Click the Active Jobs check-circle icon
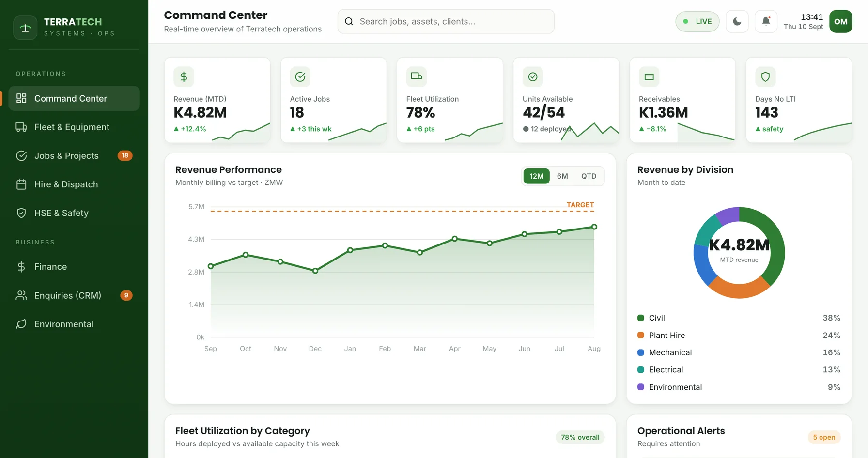868x458 pixels. point(300,76)
